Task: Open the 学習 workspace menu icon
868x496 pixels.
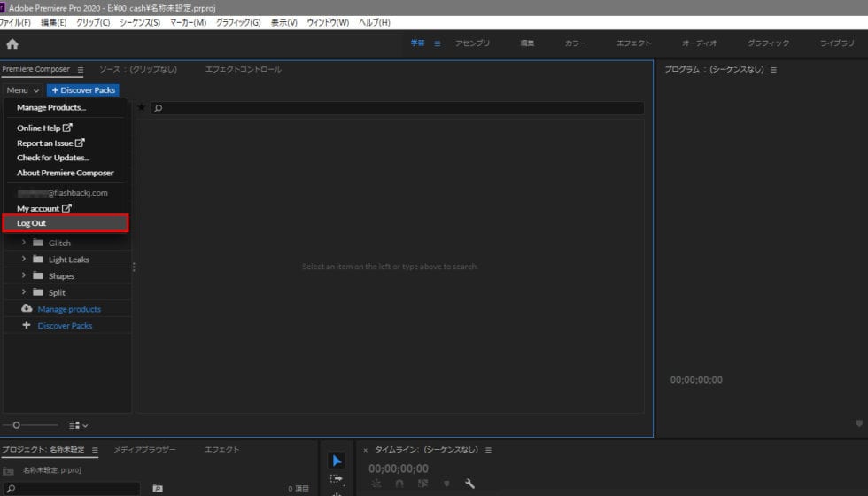Action: (x=438, y=43)
